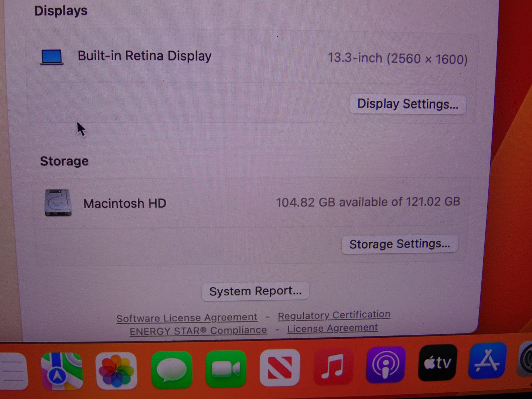Click the "Displays" section heading
Image resolution: width=532 pixels, height=399 pixels.
click(61, 10)
